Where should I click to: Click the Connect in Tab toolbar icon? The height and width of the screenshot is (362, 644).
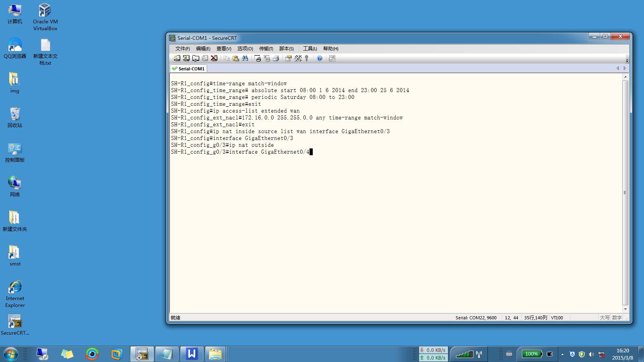coord(196,58)
